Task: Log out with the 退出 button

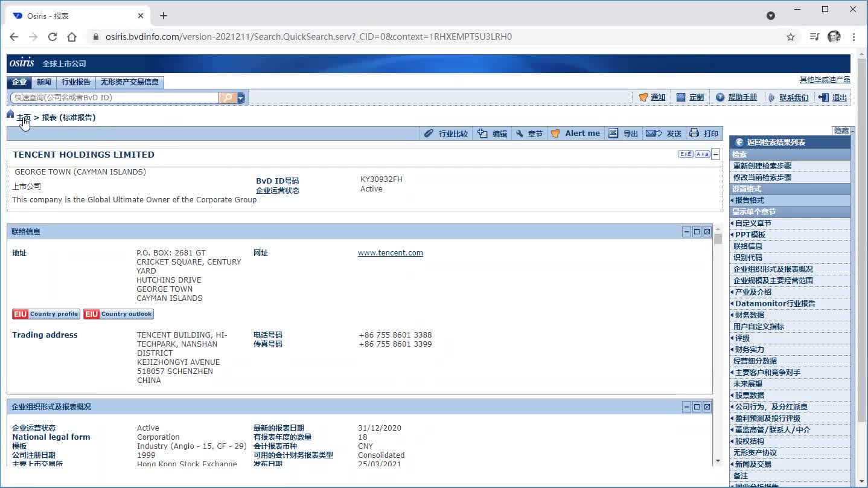Action: point(832,97)
